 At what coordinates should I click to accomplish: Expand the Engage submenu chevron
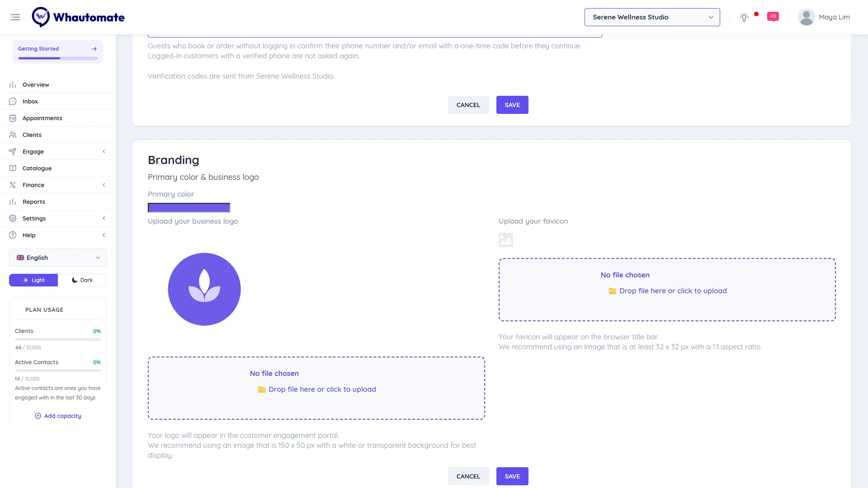[x=104, y=152]
